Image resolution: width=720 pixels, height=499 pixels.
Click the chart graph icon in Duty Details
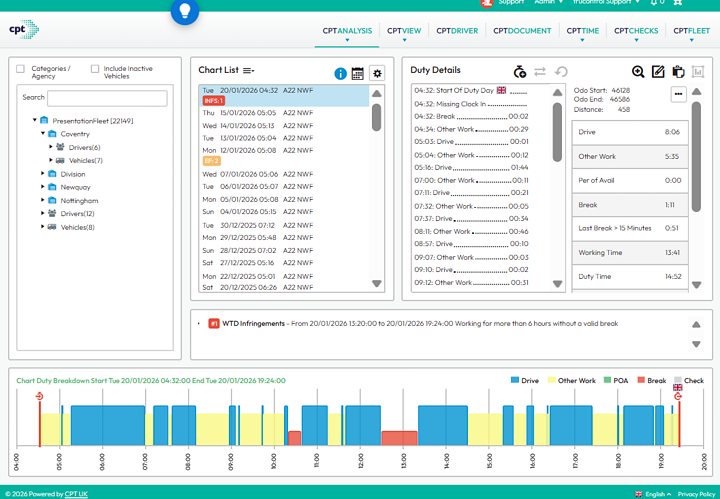pos(698,72)
